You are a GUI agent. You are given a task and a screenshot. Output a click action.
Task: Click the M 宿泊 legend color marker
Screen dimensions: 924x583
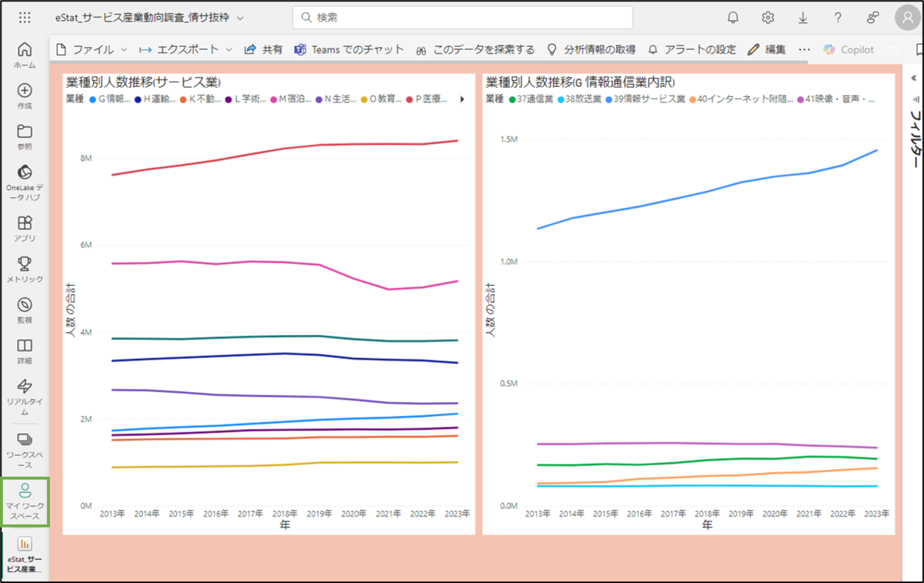[x=273, y=99]
